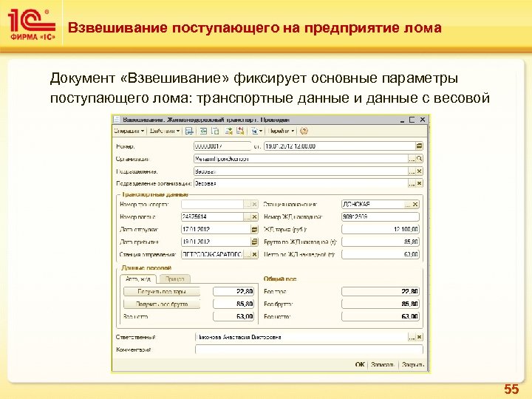Click the copy document toolbar icon
Screen dimensions: 532x399
coord(215,131)
